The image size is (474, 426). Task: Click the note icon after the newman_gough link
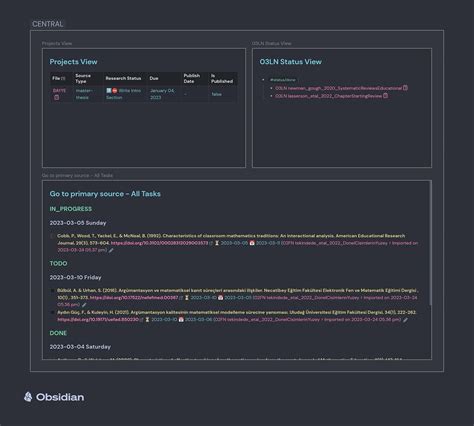(x=405, y=88)
